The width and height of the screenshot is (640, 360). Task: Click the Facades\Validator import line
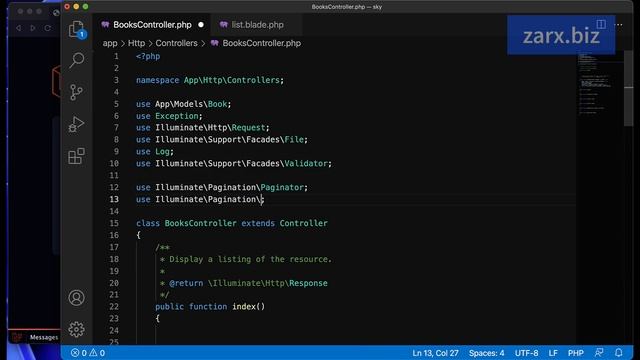click(x=234, y=163)
